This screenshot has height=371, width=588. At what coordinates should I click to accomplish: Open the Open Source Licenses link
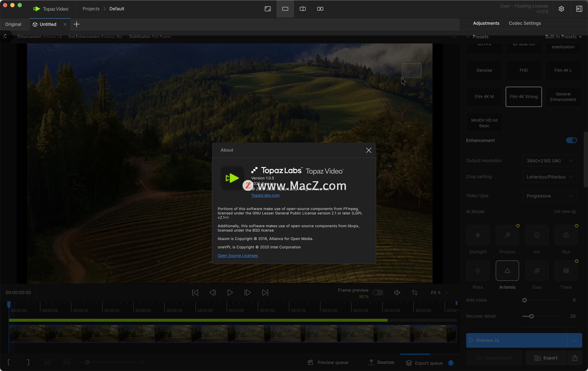[238, 255]
